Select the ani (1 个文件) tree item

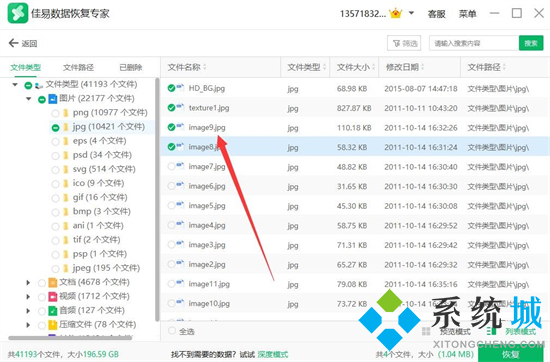point(98,226)
